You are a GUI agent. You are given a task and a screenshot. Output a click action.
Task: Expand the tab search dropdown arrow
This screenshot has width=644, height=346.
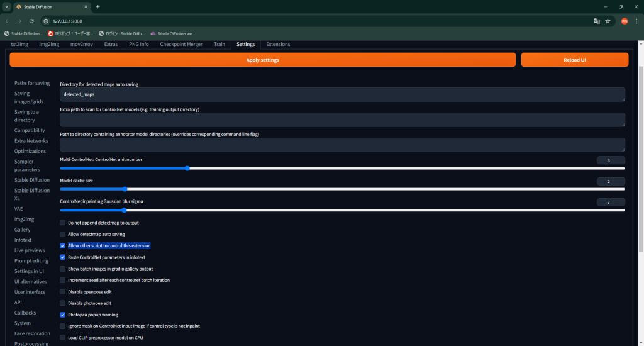point(6,7)
